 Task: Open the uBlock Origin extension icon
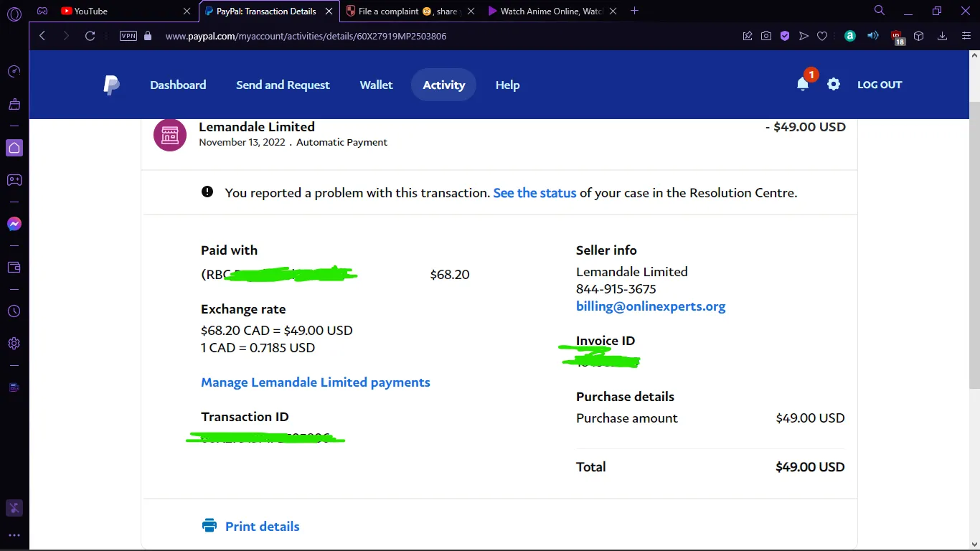(x=897, y=37)
